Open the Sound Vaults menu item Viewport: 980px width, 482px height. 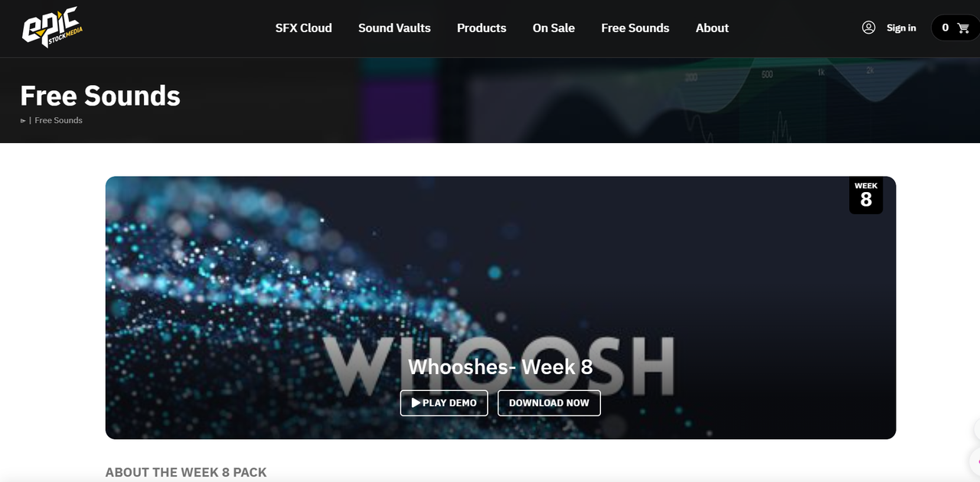point(394,28)
